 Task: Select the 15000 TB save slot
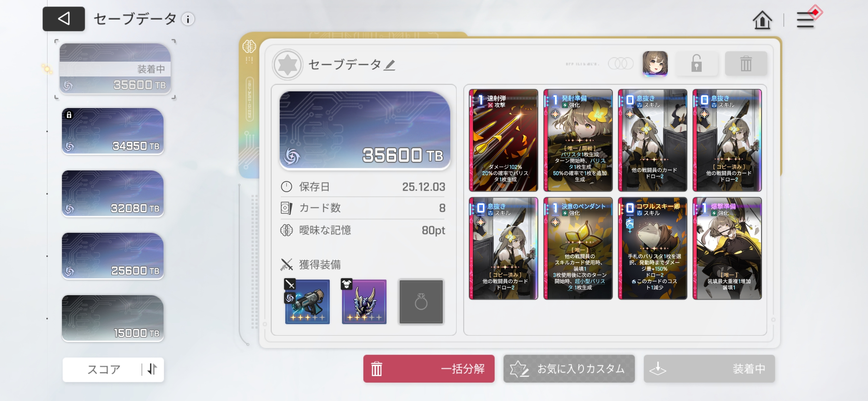(113, 318)
